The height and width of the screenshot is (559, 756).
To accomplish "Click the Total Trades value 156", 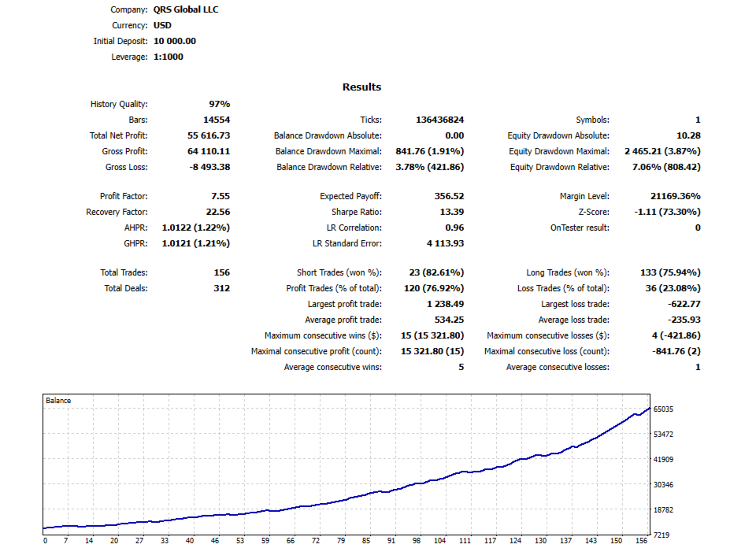I will coord(222,272).
